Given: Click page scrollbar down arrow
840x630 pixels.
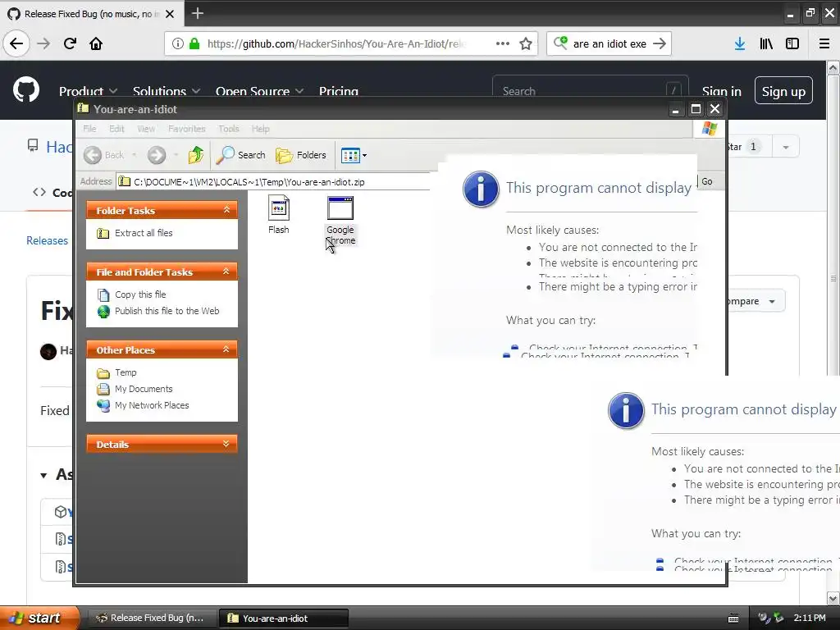Looking at the screenshot, I should click(833, 597).
